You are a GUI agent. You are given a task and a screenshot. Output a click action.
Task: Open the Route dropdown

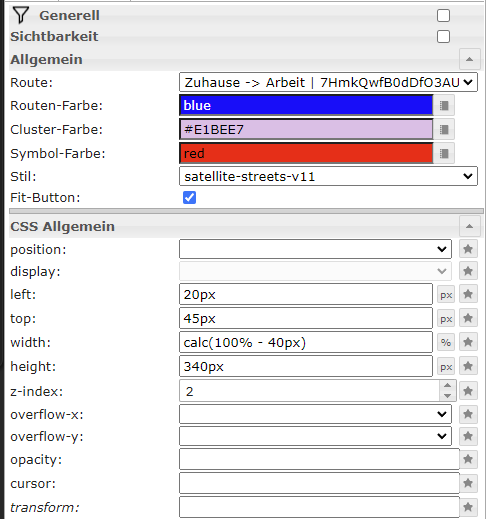click(328, 82)
